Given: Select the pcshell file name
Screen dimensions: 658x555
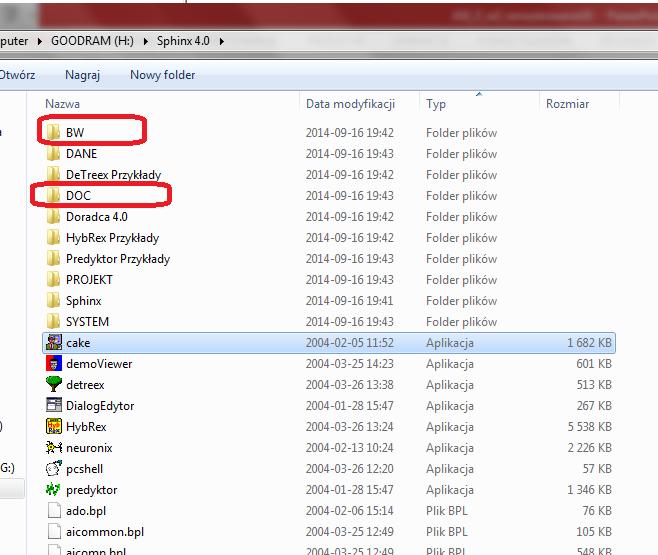Looking at the screenshot, I should click(84, 469).
